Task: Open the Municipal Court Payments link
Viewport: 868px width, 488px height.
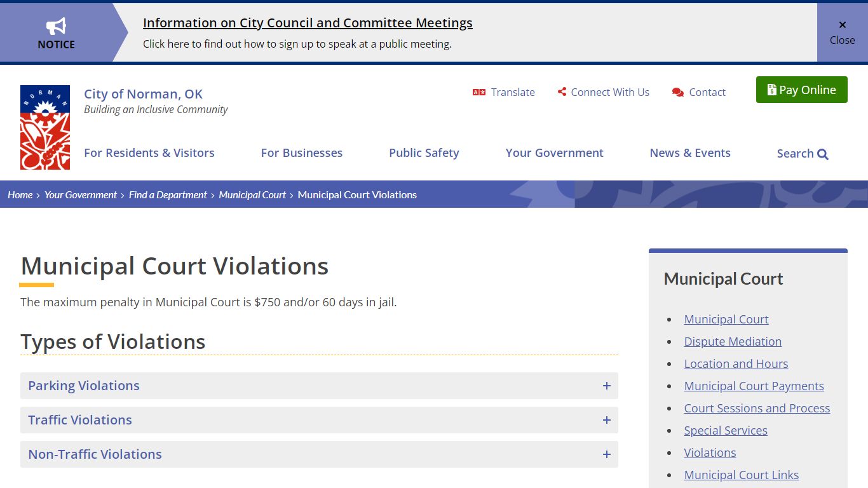Action: point(754,386)
